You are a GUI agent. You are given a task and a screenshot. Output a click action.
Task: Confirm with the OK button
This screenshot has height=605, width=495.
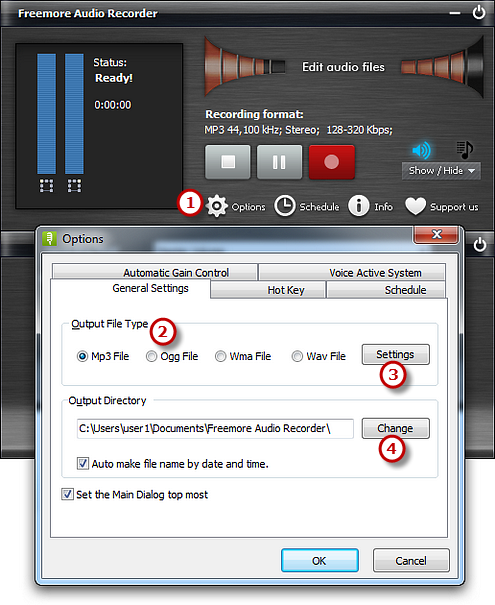[x=320, y=560]
